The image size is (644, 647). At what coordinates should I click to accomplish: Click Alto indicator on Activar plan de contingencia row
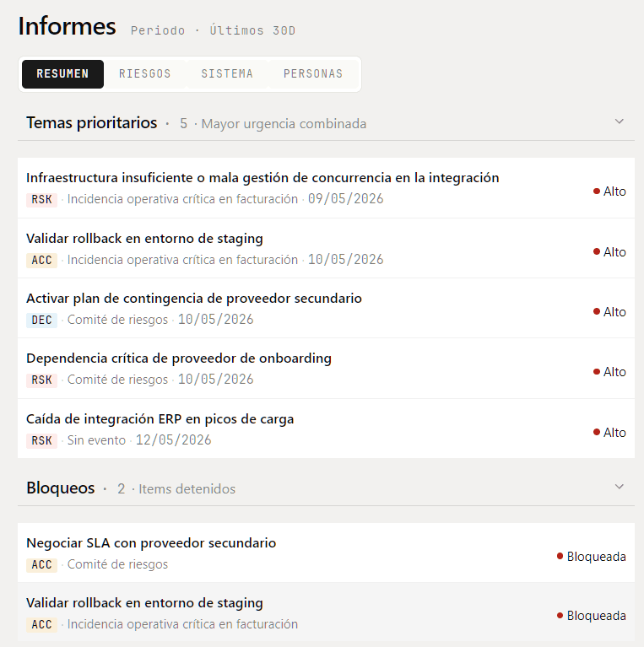609,312
